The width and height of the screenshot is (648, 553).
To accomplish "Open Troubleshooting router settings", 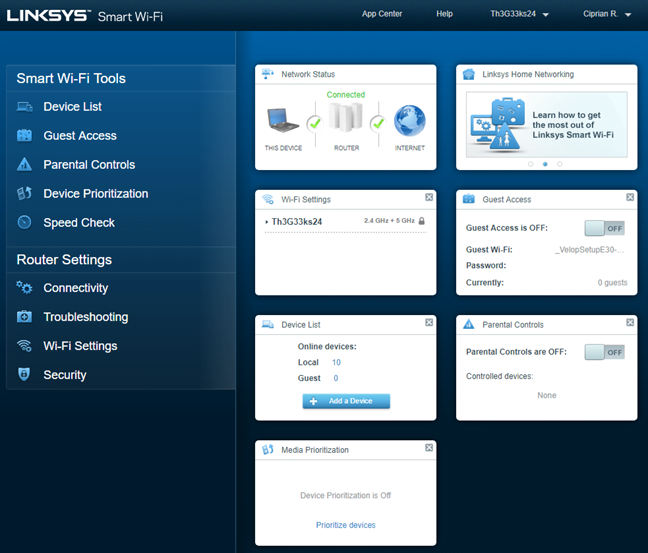I will tap(86, 317).
